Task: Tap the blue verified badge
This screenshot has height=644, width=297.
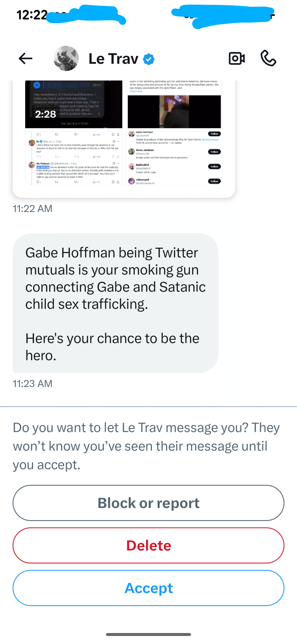Action: click(149, 59)
